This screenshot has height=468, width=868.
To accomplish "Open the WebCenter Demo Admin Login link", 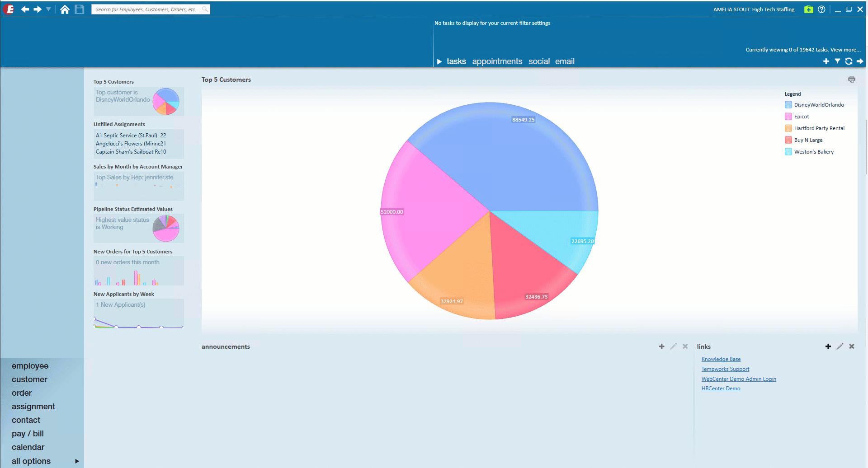I will pyautogui.click(x=739, y=379).
